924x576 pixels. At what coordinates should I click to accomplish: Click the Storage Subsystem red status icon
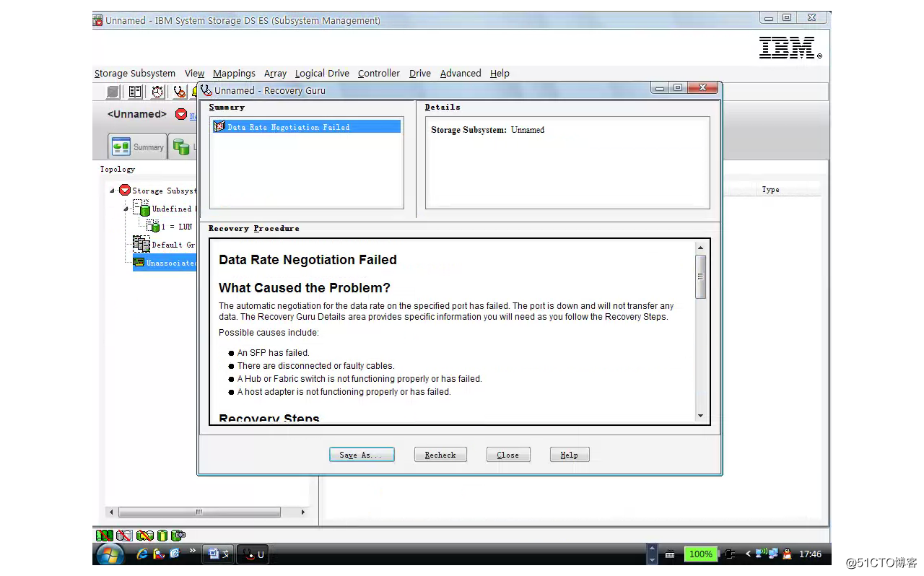coord(125,191)
